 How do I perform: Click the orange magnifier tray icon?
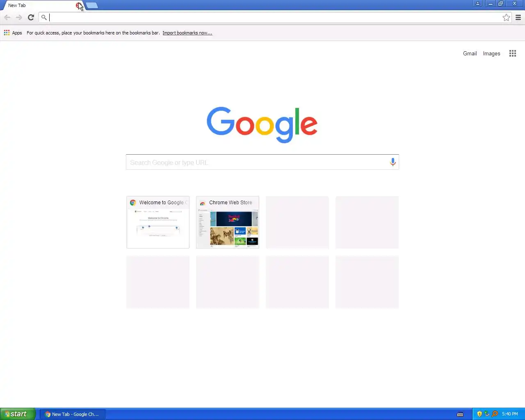pos(495,414)
